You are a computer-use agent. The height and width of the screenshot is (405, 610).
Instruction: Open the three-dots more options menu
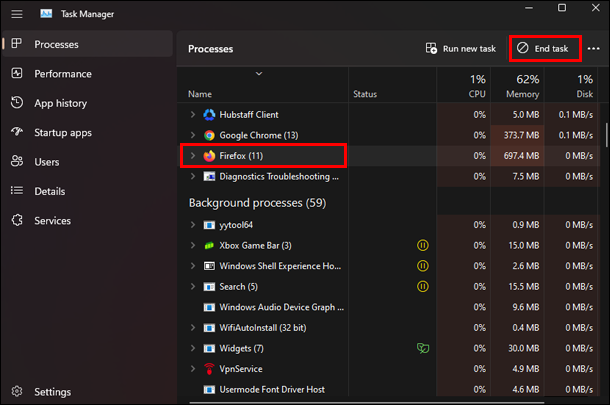(x=594, y=49)
